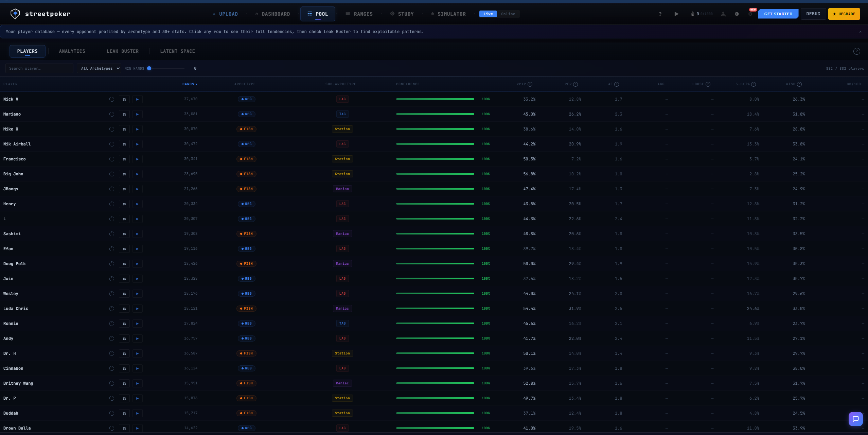Click the chat bubble widget icon
Viewport: 868px width, 435px height.
855,419
